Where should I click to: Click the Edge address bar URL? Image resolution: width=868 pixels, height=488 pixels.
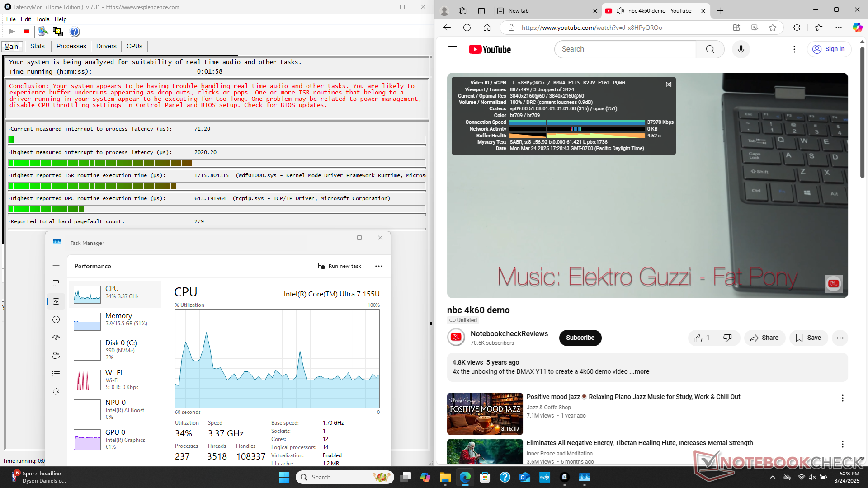coord(592,28)
